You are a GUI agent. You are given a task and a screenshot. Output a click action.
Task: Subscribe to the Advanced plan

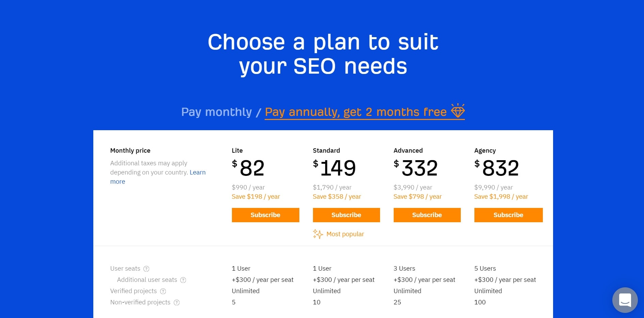point(427,215)
